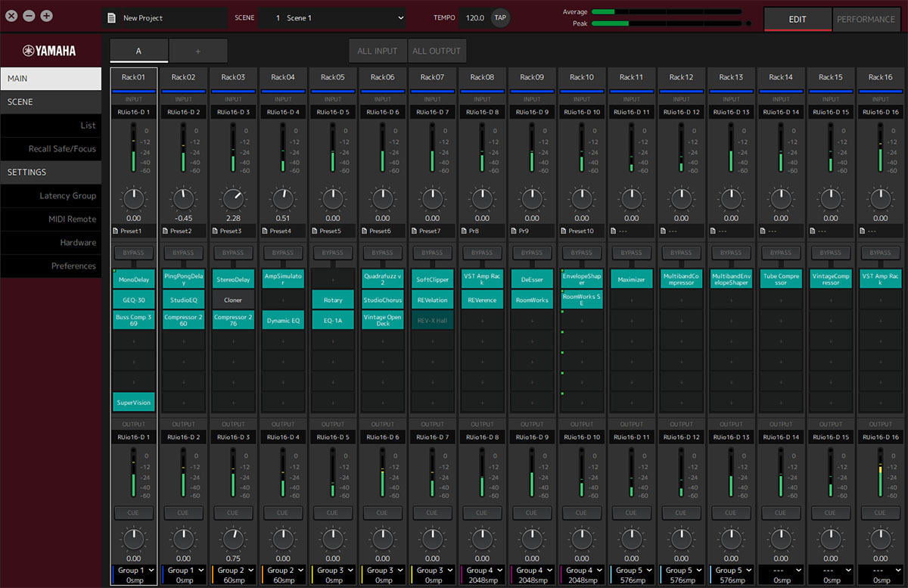Select the Rack02 header
The height and width of the screenshot is (588, 908).
point(183,77)
